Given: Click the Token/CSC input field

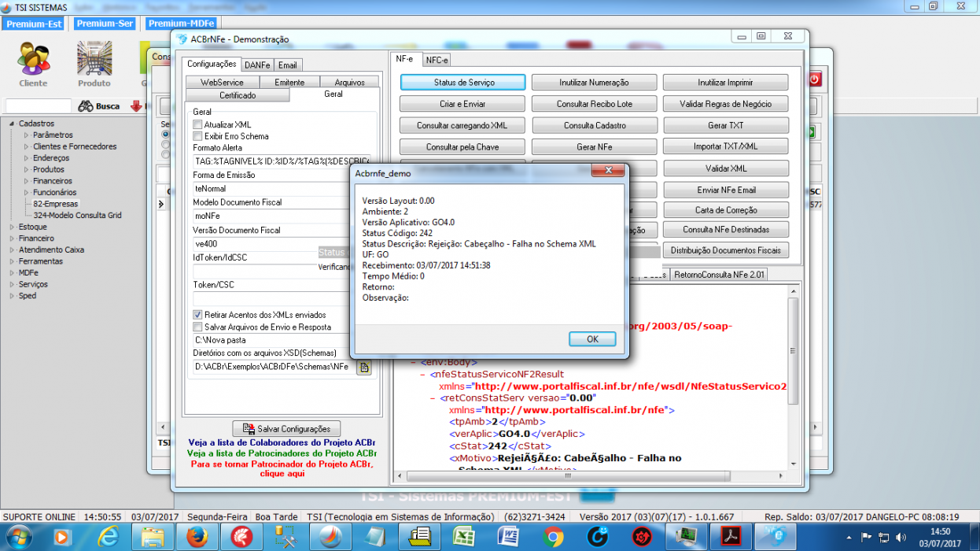Looking at the screenshot, I should click(x=282, y=299).
